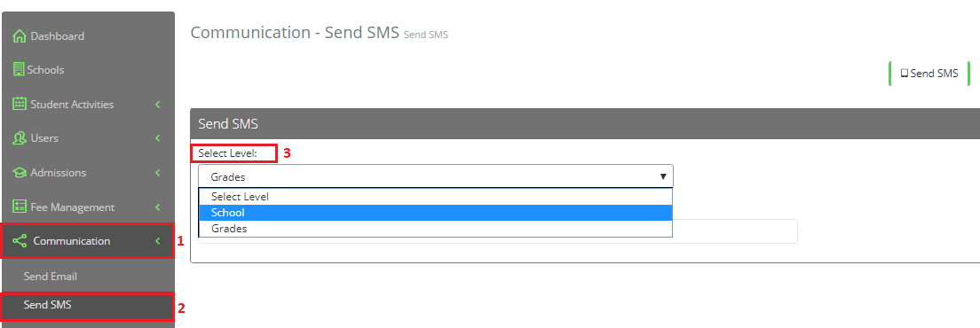Click the Fee Management calculator icon

click(x=20, y=207)
